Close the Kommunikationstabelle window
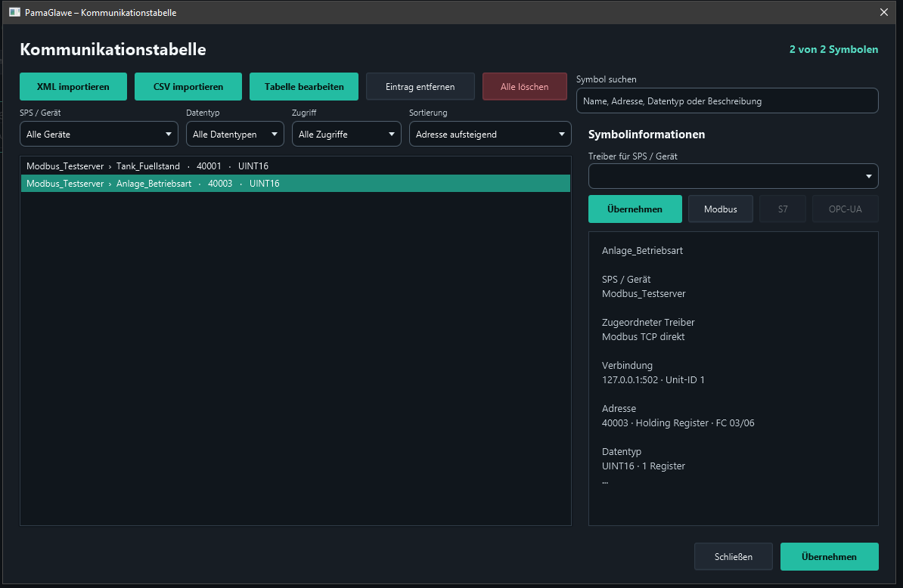 pos(884,12)
